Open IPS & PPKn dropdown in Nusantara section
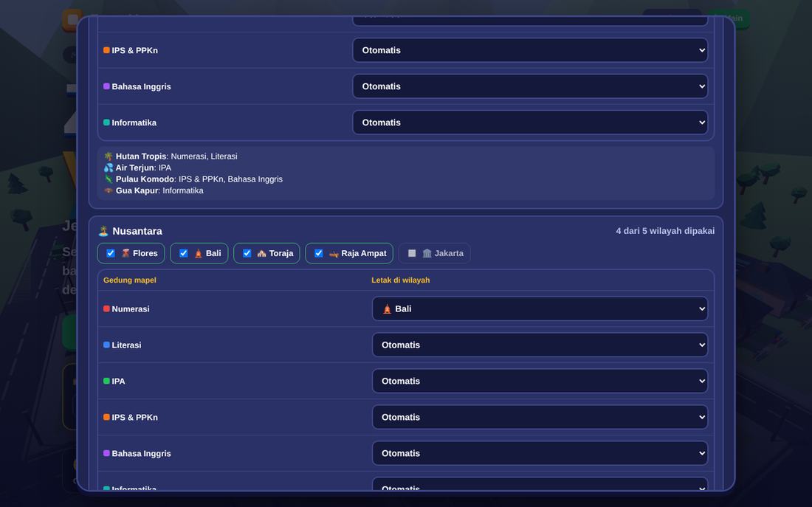Image resolution: width=812 pixels, height=507 pixels. [x=540, y=418]
